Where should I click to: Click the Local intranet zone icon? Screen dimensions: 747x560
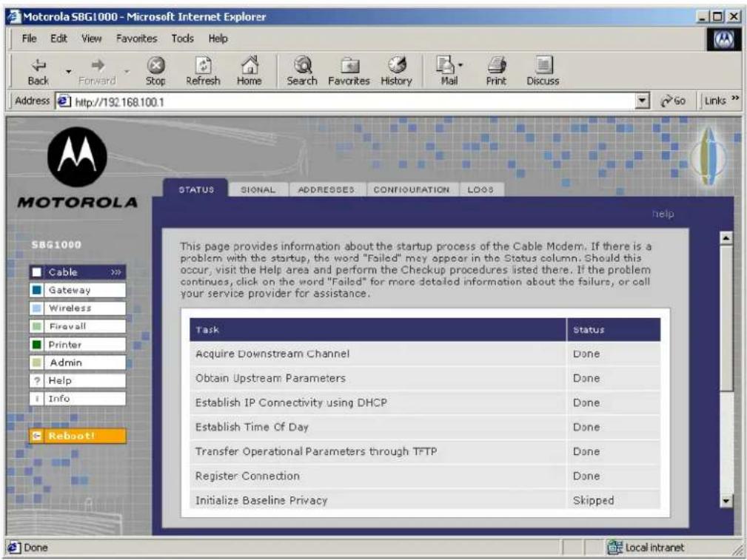[614, 547]
